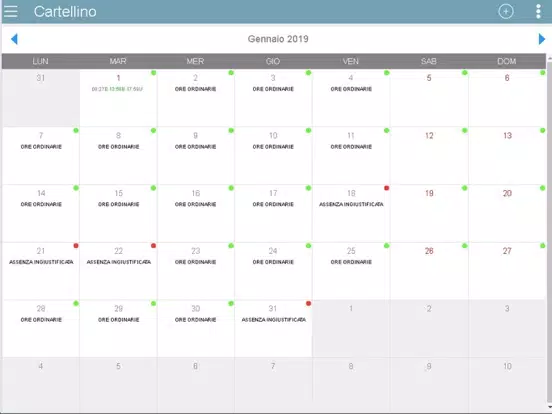Open ORE ORDINARIE entry on day 3
552x414 pixels.
click(x=273, y=89)
